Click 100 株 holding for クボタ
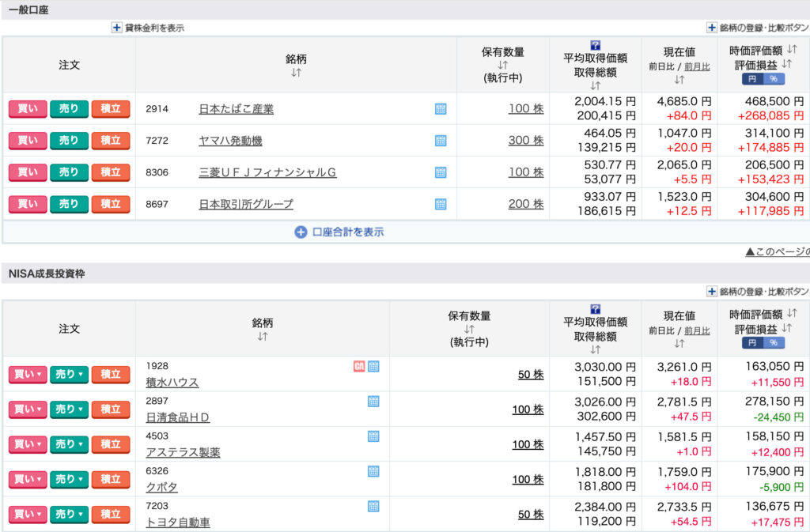810x532 pixels. coord(528,479)
